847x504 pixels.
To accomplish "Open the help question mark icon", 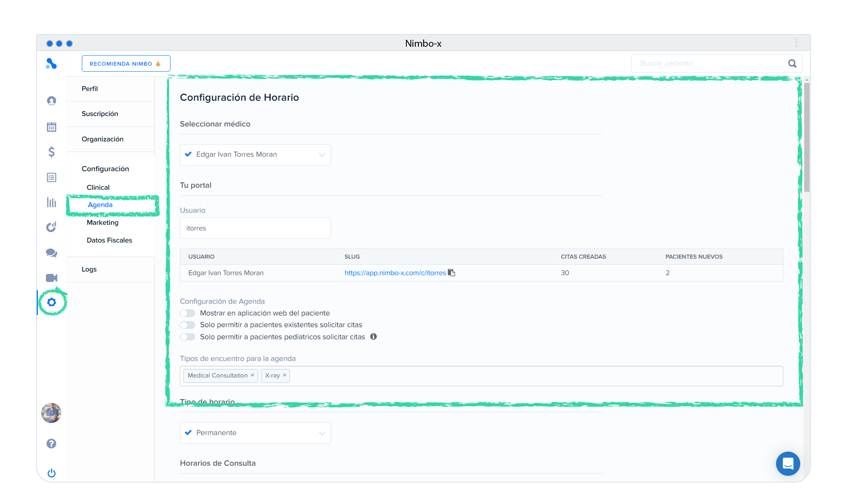I will click(51, 444).
